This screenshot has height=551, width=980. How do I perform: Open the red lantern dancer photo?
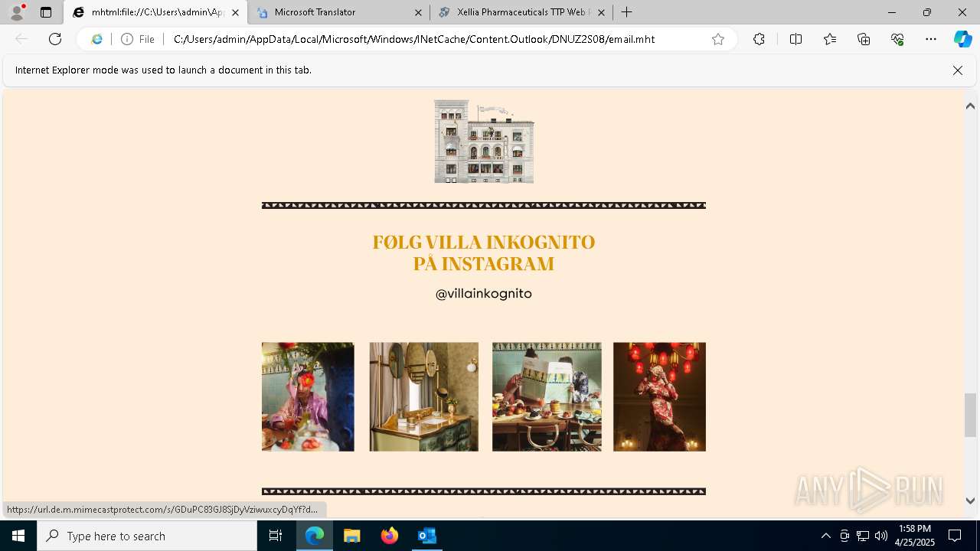coord(659,396)
